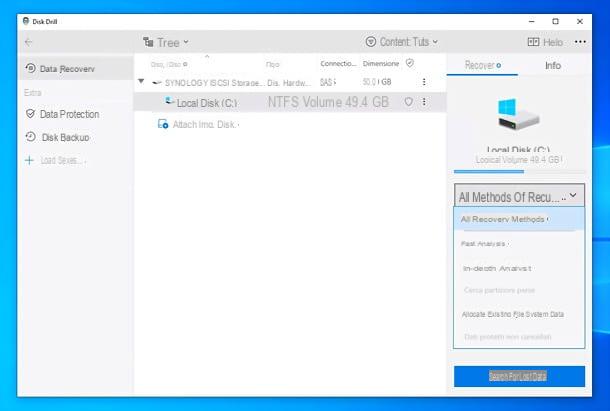Sort by the Connection column header

click(x=338, y=63)
